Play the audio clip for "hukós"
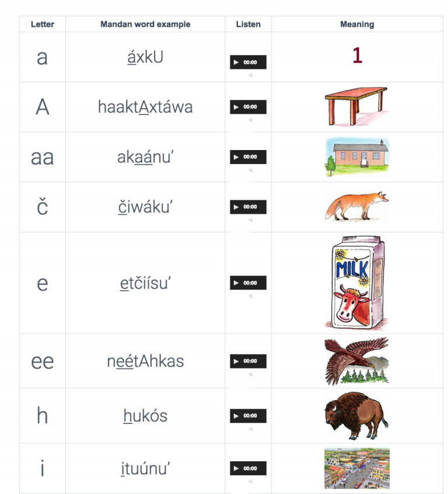The image size is (448, 494). click(237, 416)
